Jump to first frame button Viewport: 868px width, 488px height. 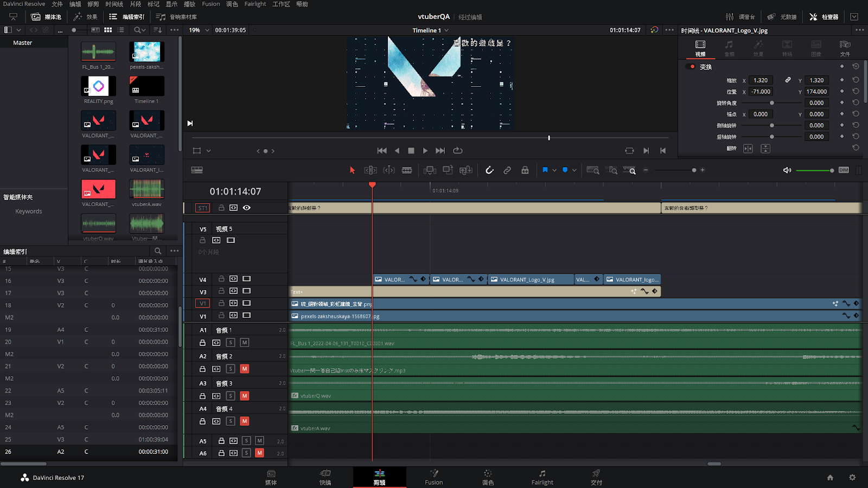pos(382,151)
